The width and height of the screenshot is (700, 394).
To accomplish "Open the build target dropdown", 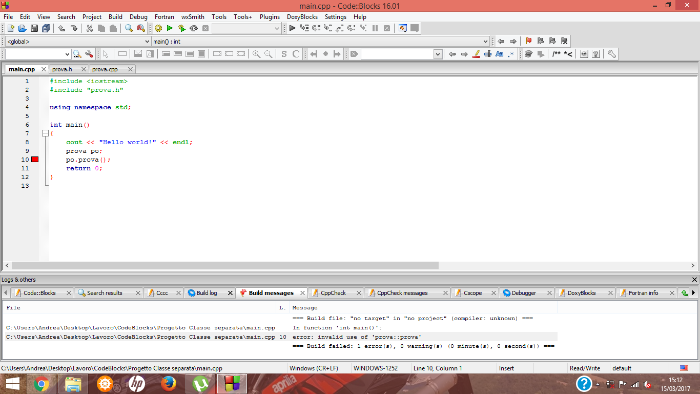I will (246, 28).
